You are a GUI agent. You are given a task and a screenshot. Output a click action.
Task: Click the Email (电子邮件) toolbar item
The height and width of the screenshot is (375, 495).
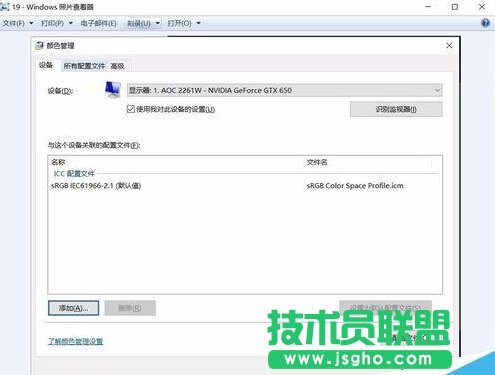point(98,23)
